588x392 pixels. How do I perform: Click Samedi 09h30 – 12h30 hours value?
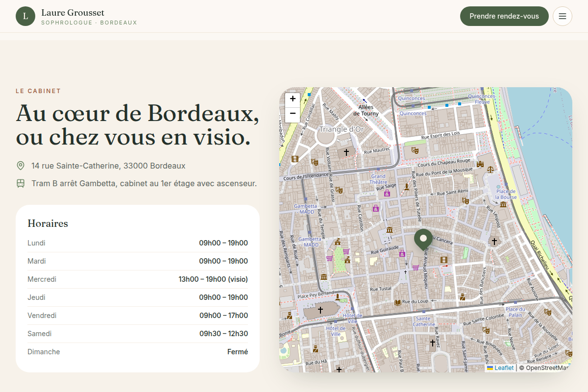click(223, 334)
